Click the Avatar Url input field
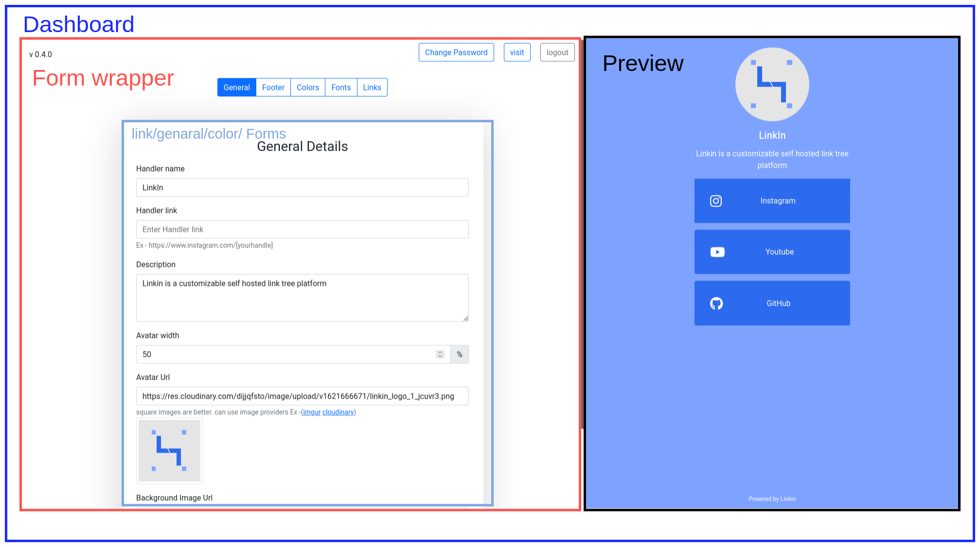 [x=302, y=396]
